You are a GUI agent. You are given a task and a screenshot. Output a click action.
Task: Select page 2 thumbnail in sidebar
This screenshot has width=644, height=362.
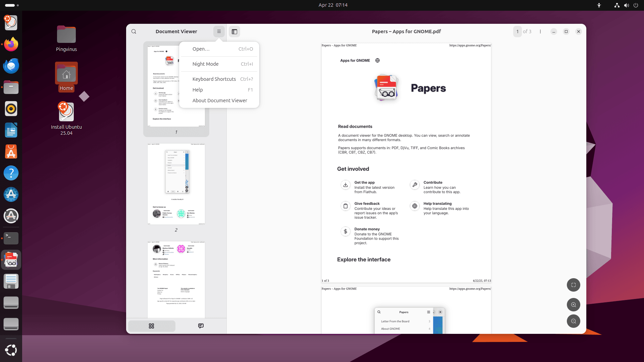[x=176, y=184]
